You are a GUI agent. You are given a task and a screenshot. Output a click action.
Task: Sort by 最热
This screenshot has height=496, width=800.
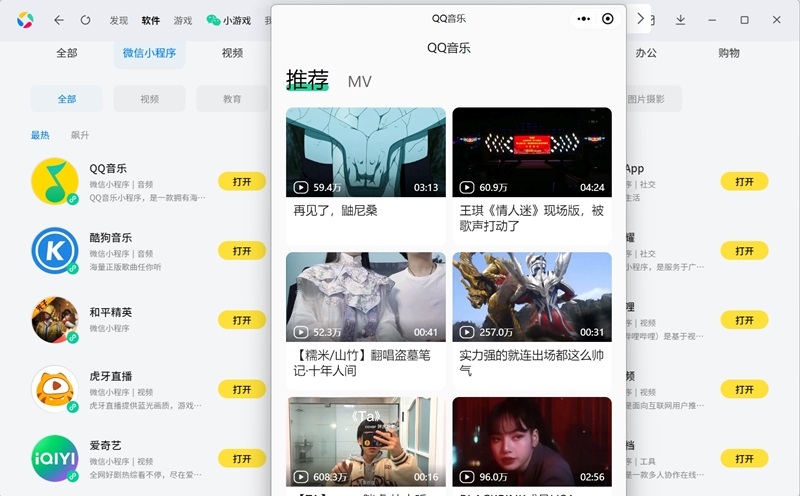coord(40,135)
